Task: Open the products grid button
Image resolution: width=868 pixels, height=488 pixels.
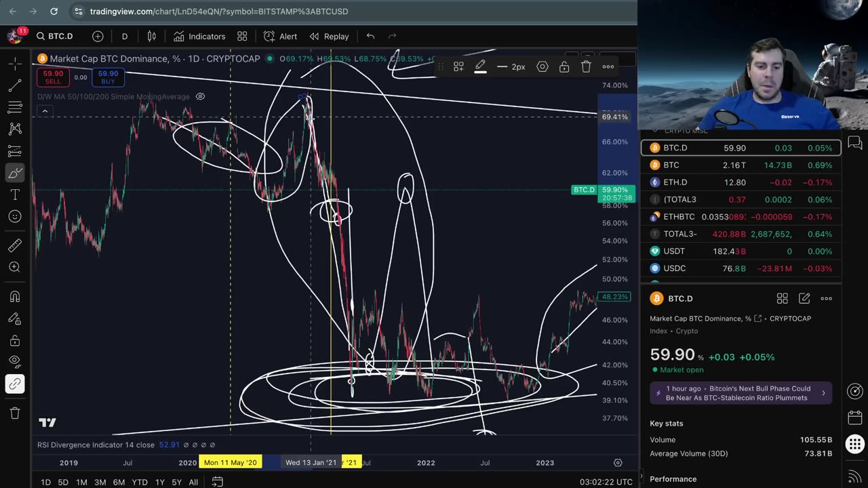Action: pyautogui.click(x=855, y=445)
